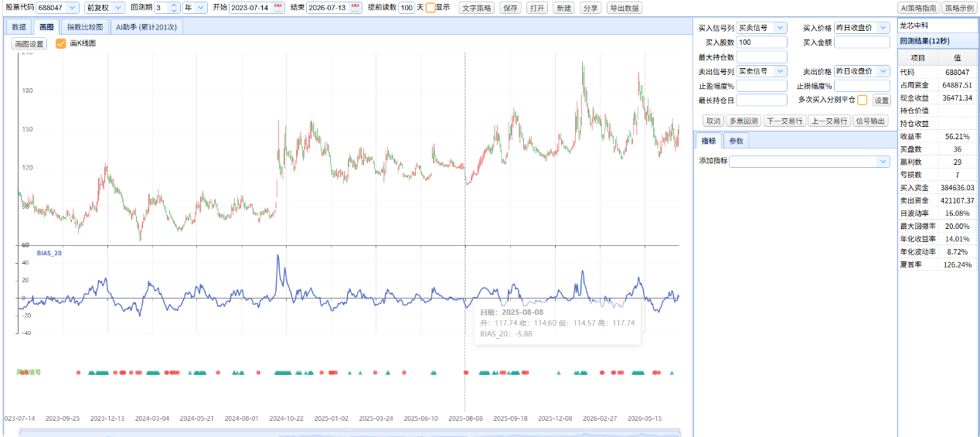The image size is (980, 437).
Task: Open the 前复权 adjustment dropdown
Action: click(104, 8)
